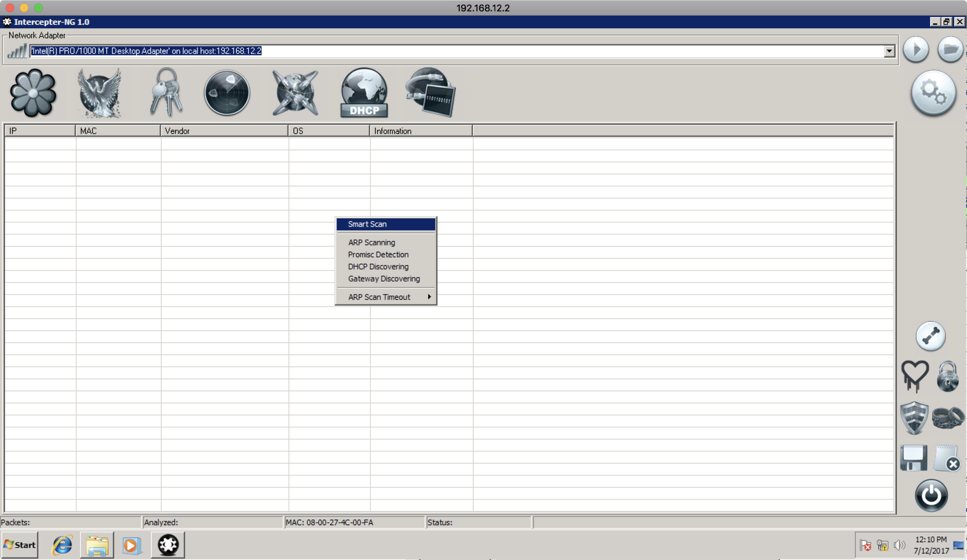Image resolution: width=967 pixels, height=560 pixels.
Task: Expand the Network Adapter dropdown arrow
Action: (x=889, y=51)
